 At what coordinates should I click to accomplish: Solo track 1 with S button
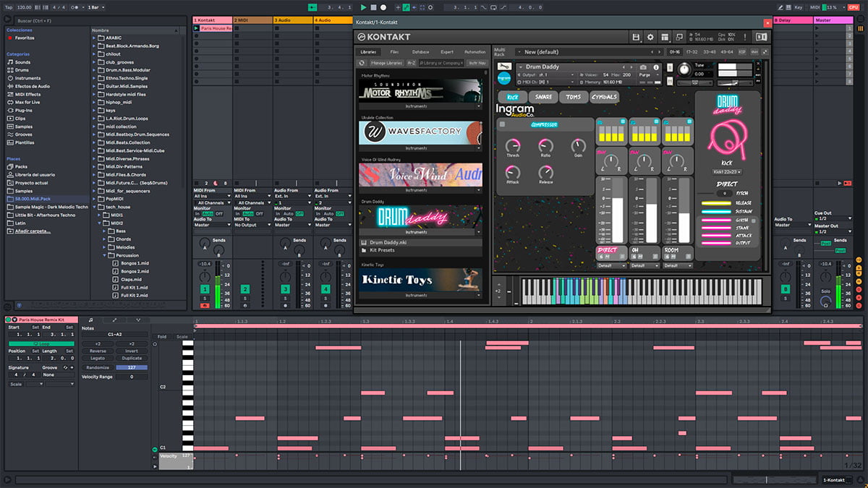(205, 298)
